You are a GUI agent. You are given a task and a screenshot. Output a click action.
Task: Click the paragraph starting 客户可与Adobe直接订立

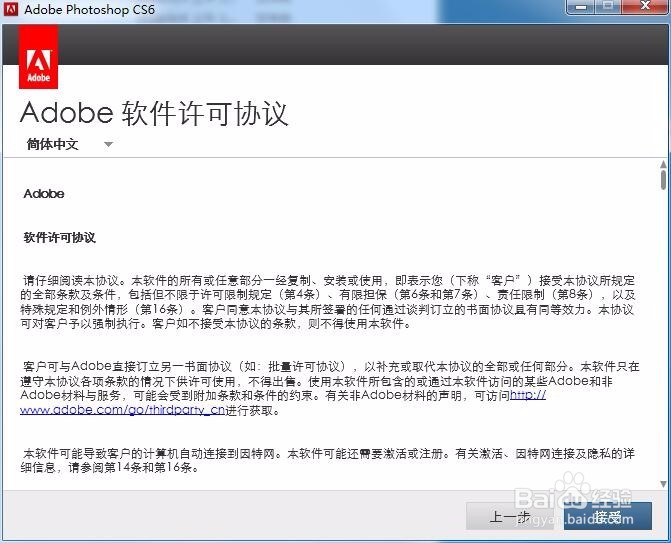[330, 388]
